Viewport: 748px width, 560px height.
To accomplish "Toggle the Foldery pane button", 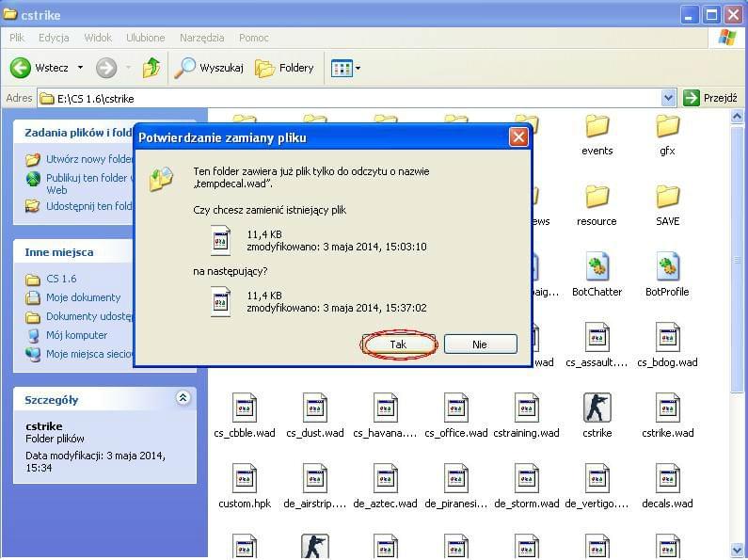I will (284, 68).
